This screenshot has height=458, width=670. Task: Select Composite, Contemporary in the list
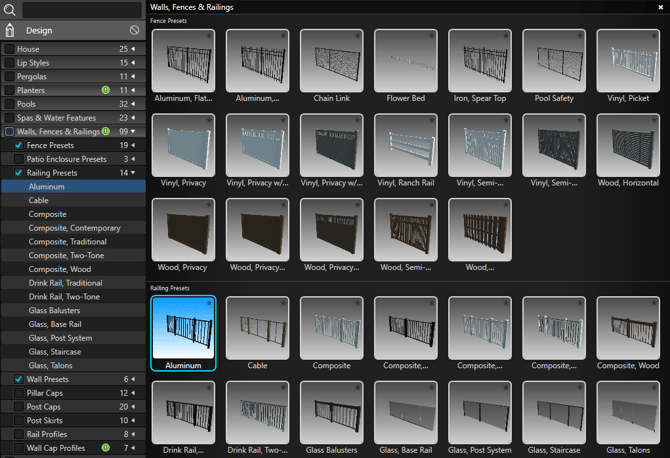[x=73, y=228]
